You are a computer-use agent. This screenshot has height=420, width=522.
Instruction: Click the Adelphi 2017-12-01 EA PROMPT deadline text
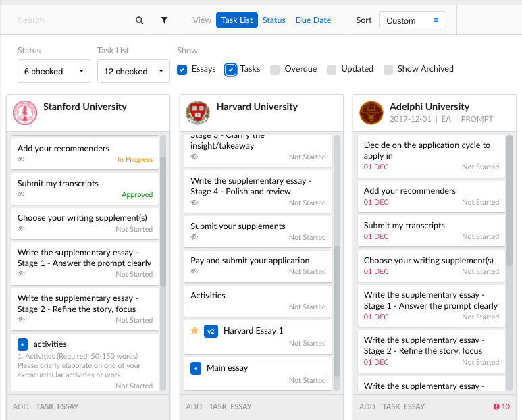pos(441,119)
